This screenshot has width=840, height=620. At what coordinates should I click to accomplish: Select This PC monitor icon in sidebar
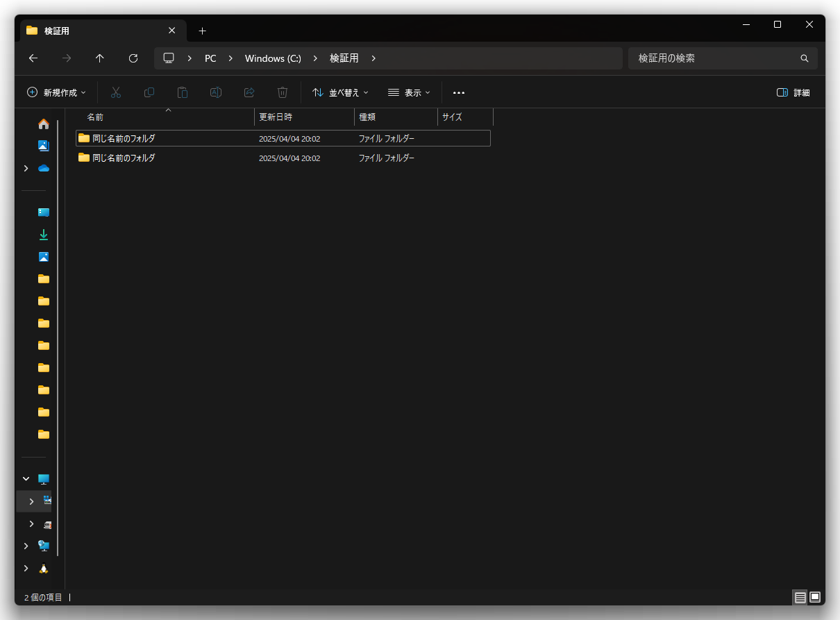[x=44, y=479]
